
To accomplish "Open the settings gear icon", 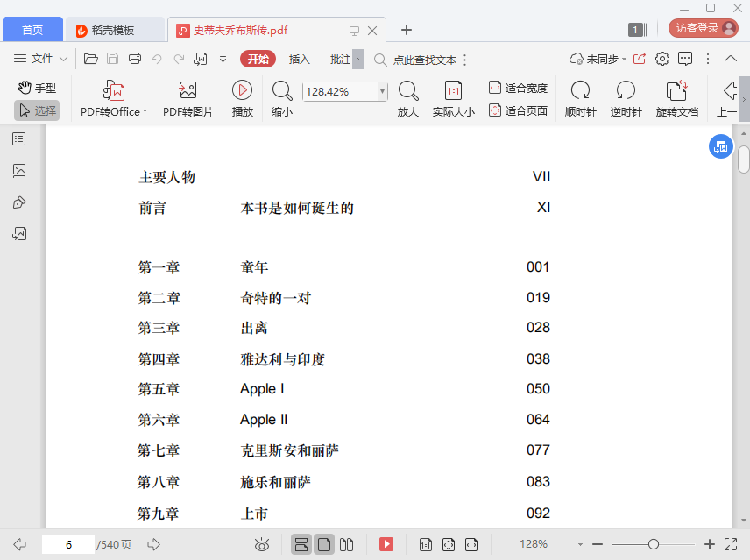I will [x=662, y=59].
